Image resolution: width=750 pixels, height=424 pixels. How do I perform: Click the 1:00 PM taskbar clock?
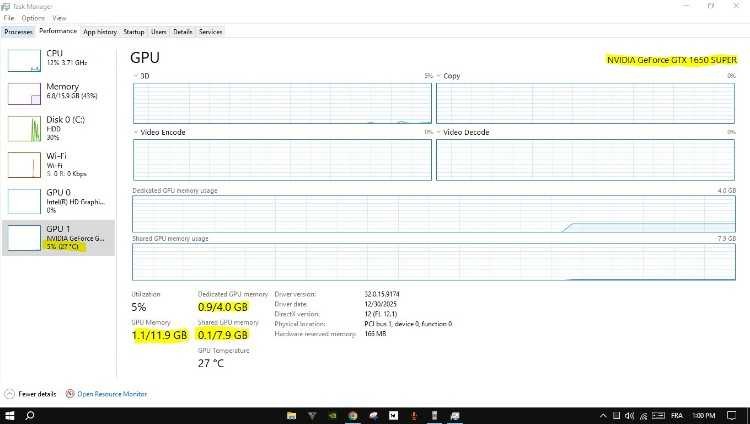coord(704,416)
